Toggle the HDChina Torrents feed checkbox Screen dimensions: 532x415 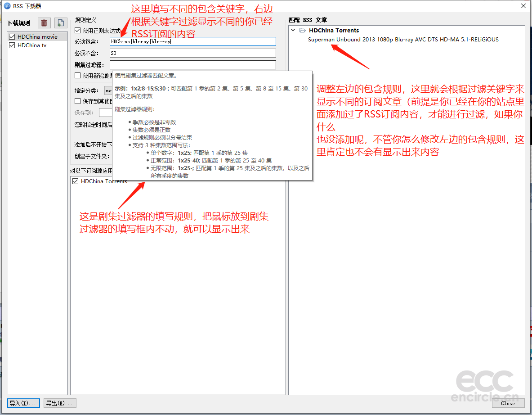pyautogui.click(x=76, y=181)
